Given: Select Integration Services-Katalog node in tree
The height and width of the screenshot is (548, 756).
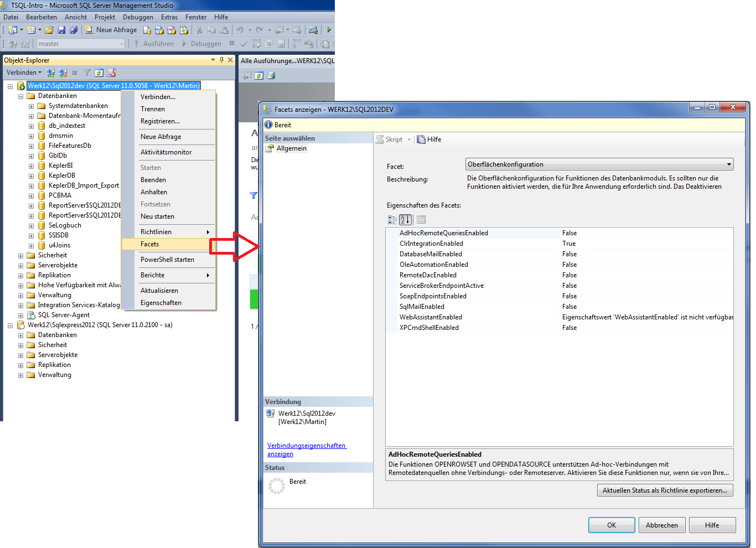Looking at the screenshot, I should (x=79, y=305).
